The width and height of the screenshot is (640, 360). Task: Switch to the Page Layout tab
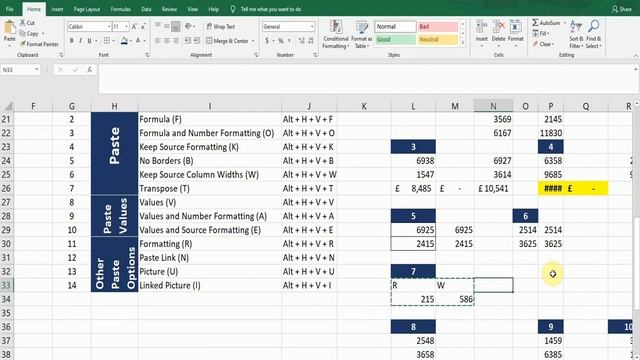coord(87,9)
